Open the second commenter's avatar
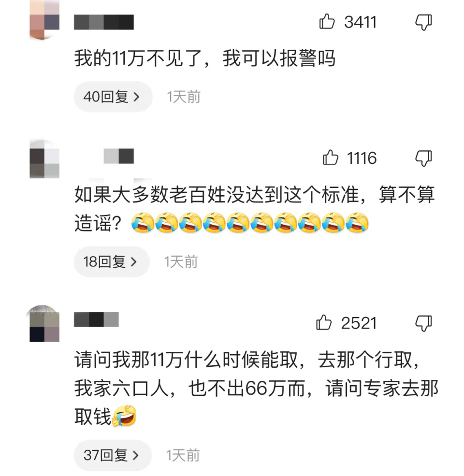 pos(44,159)
